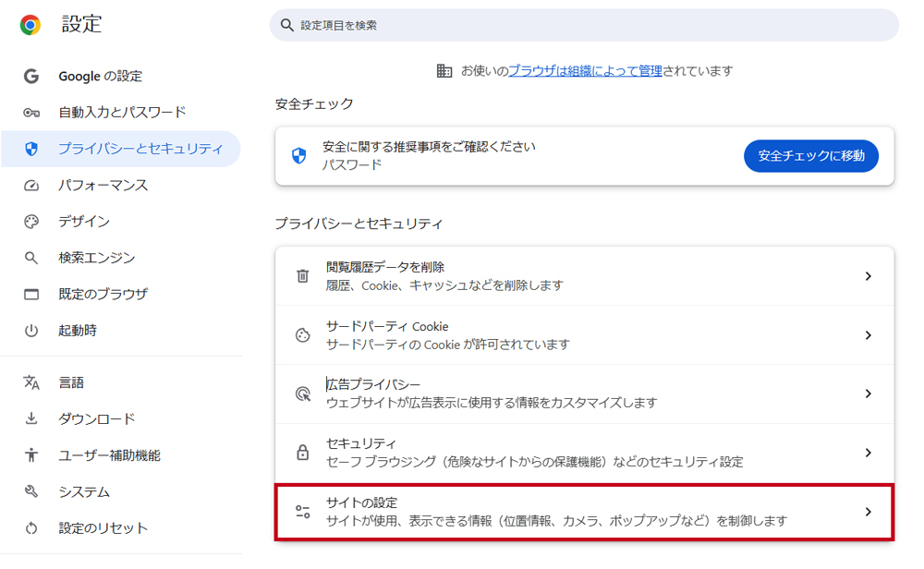Click the 安全チェック section heading

tap(314, 104)
